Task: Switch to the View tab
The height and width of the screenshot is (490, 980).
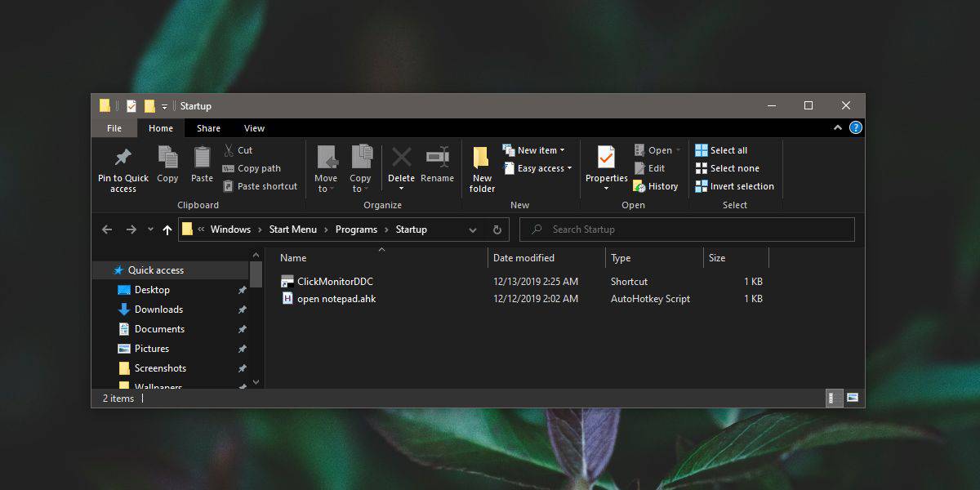Action: [x=254, y=128]
